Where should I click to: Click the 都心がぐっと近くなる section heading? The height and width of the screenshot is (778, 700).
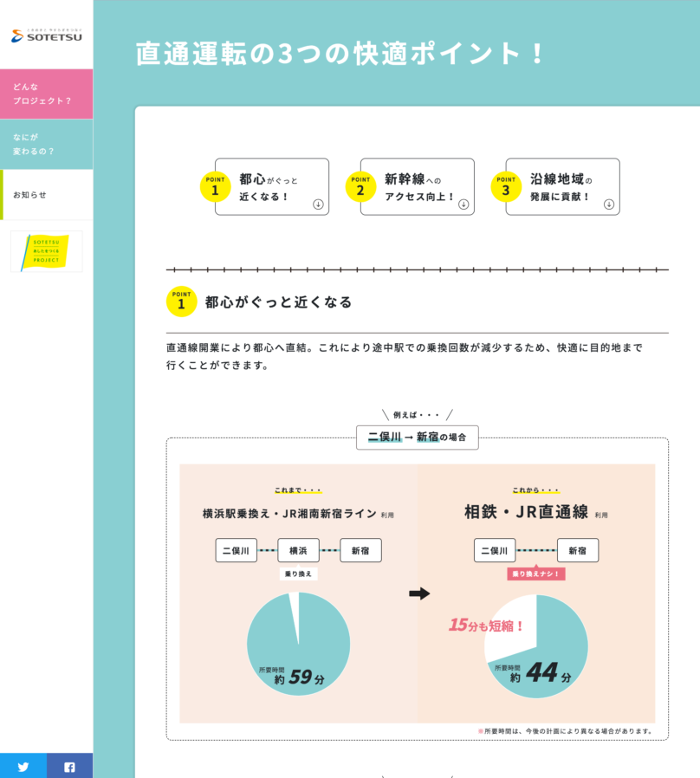tap(278, 302)
